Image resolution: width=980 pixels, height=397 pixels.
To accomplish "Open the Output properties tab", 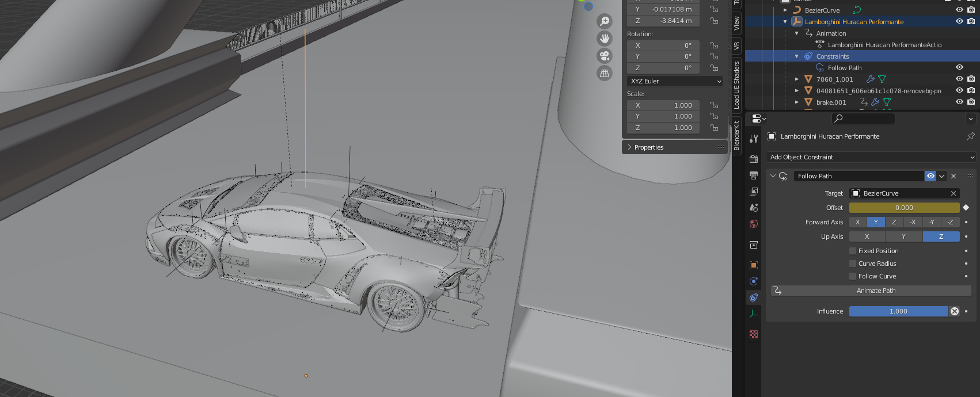I will coord(754,175).
